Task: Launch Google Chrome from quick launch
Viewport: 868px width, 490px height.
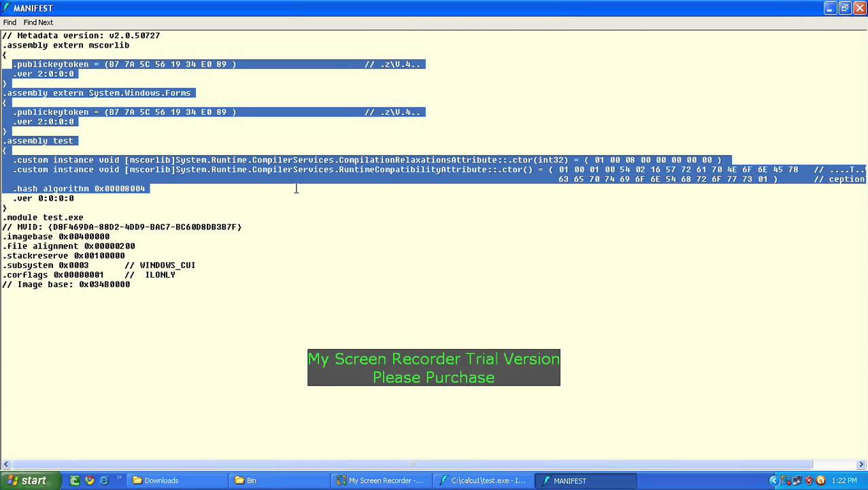Action: [90, 480]
